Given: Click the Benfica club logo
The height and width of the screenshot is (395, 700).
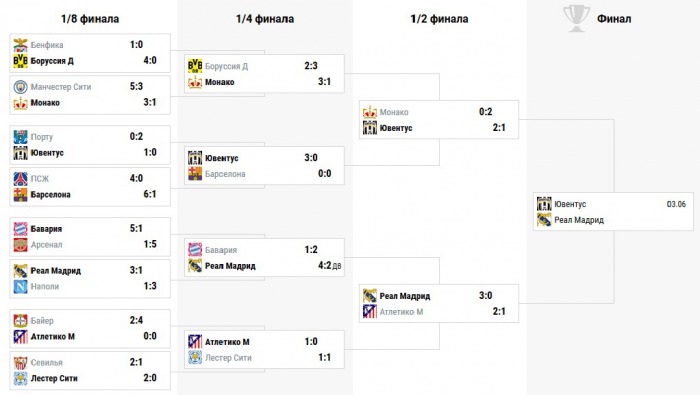Looking at the screenshot, I should click(20, 45).
